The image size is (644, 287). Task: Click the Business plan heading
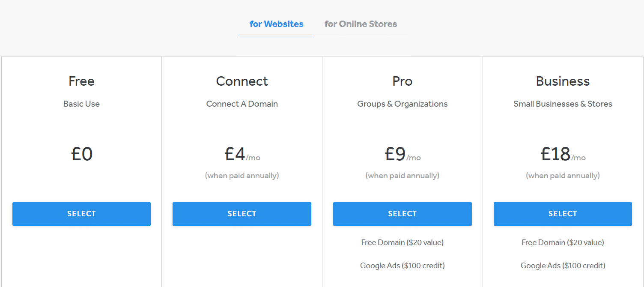tap(563, 81)
